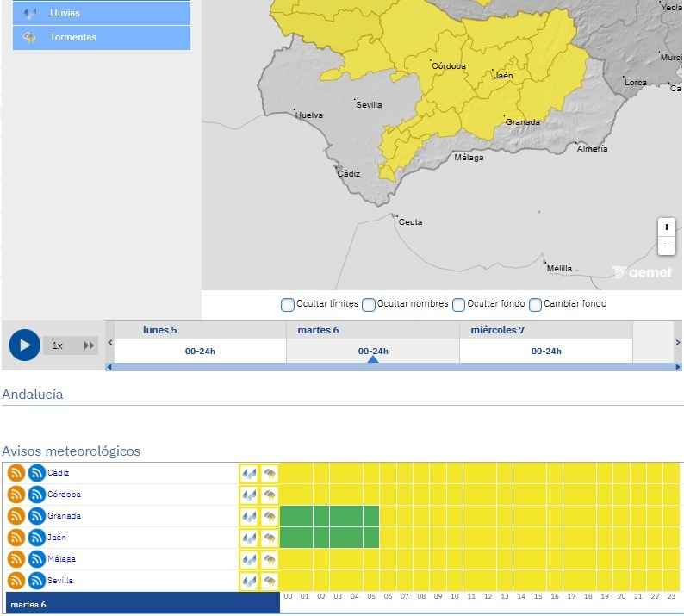Open orange RSS feed for Granada
Viewport: 684px width, 616px height.
click(16, 516)
